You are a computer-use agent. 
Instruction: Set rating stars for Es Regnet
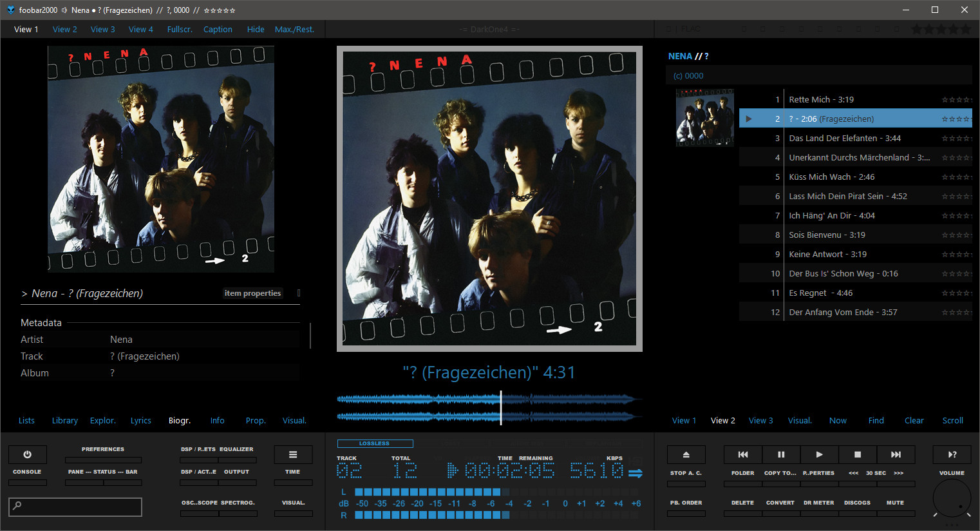[x=956, y=293]
